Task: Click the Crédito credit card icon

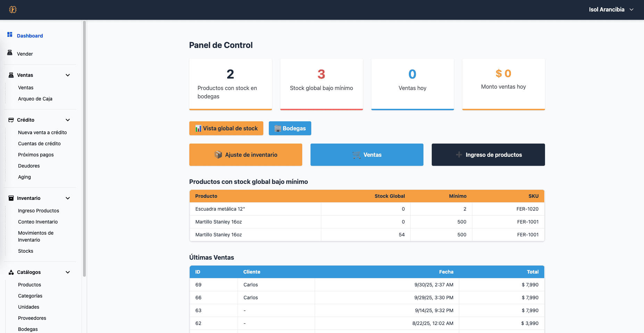Action: tap(10, 120)
